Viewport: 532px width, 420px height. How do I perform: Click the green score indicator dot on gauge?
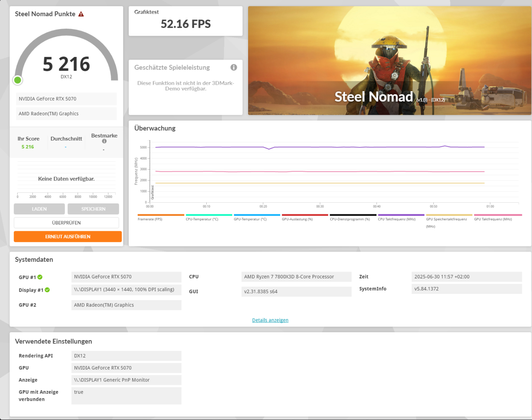click(17, 80)
